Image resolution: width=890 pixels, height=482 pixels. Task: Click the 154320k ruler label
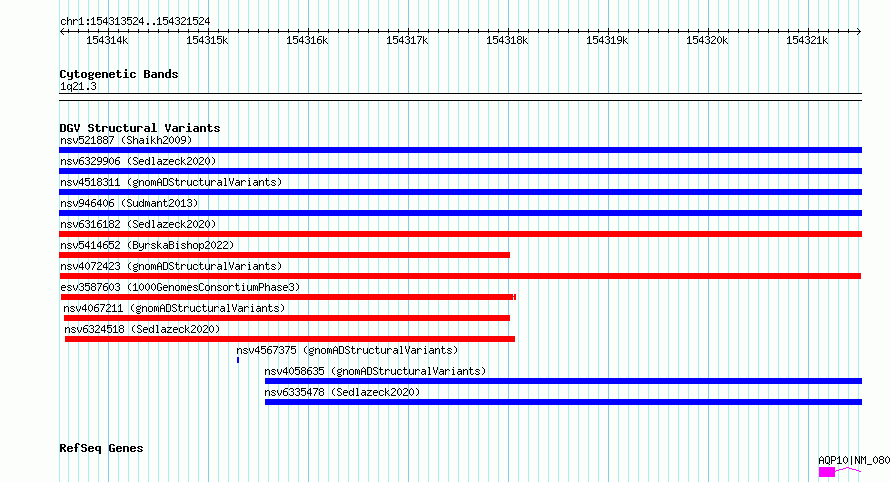click(x=707, y=40)
